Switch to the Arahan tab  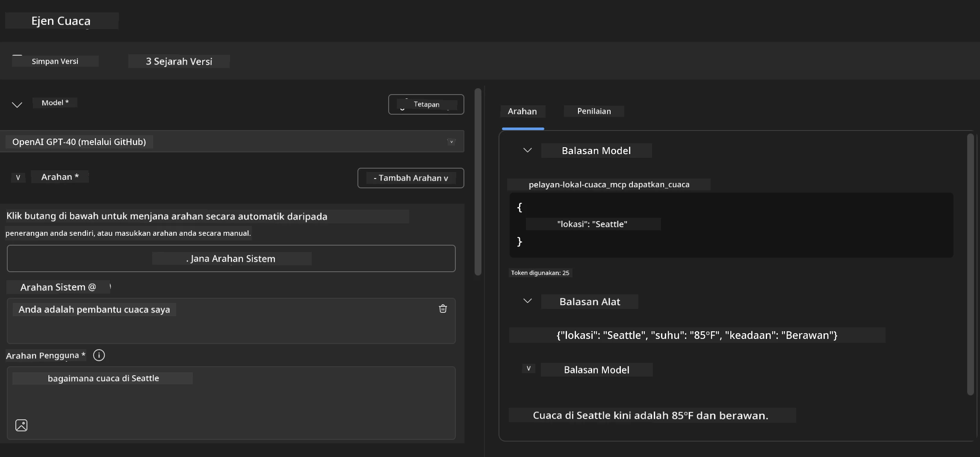tap(522, 111)
